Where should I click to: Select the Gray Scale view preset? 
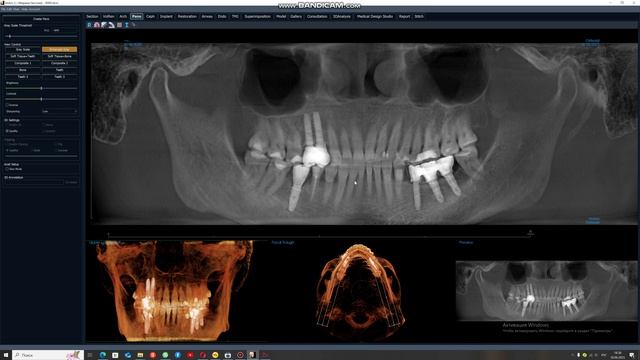coord(23,49)
